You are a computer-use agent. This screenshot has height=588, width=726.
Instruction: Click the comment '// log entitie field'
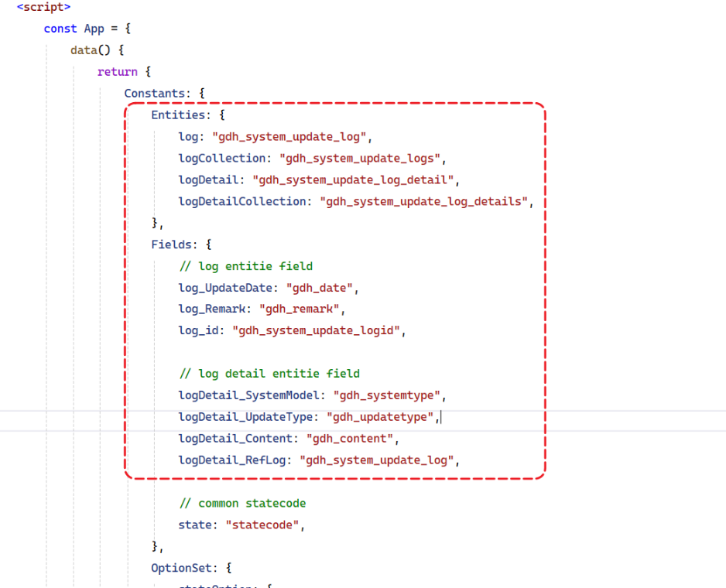246,266
